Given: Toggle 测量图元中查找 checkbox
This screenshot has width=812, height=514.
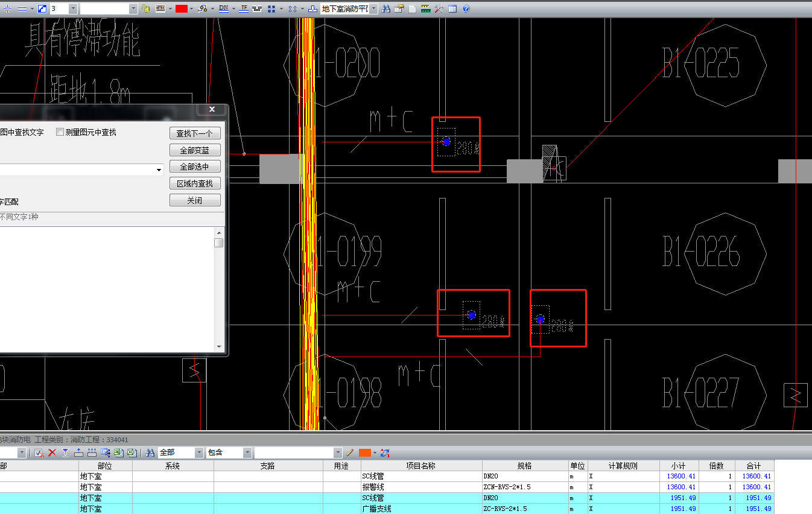Looking at the screenshot, I should click(60, 132).
